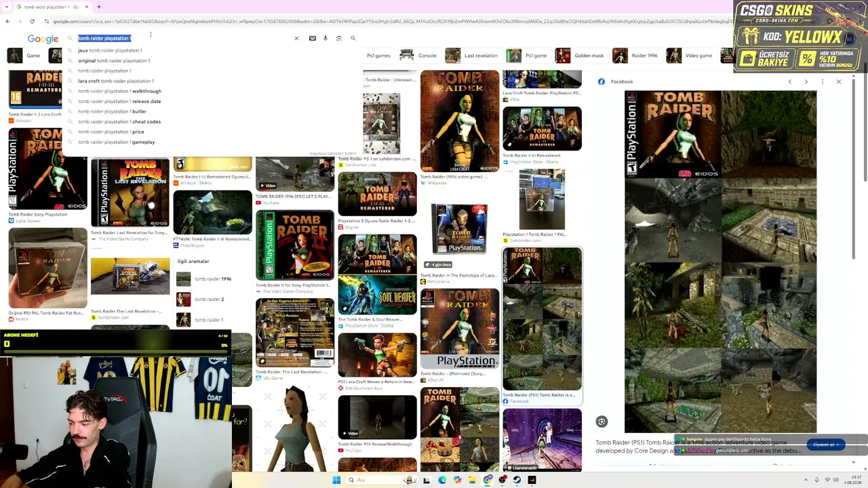Grab the browser page vertical scrollbar
Screen dimensions: 868x488
click(865, 122)
